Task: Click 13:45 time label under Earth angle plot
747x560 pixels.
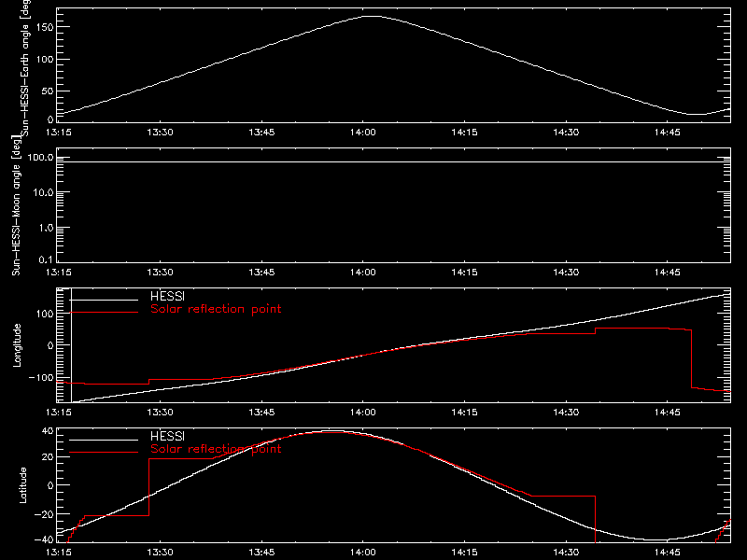Action: (x=261, y=133)
